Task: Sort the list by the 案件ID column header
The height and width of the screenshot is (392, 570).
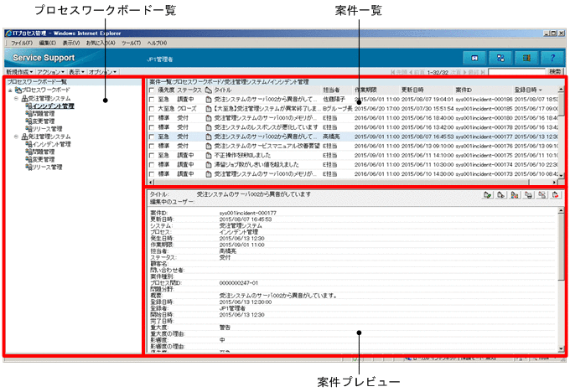Action: [x=464, y=90]
